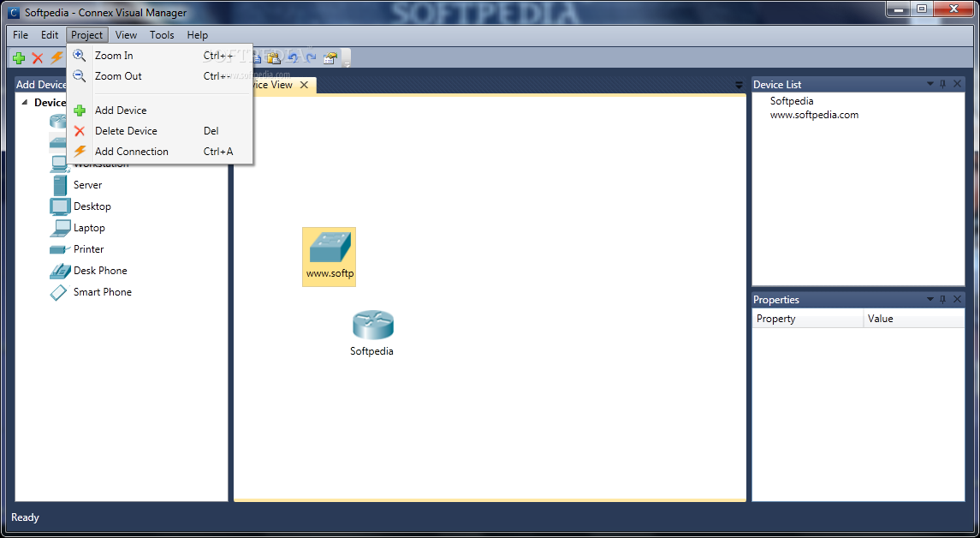980x538 pixels.
Task: Open the Device List panel options dropdown
Action: point(930,84)
